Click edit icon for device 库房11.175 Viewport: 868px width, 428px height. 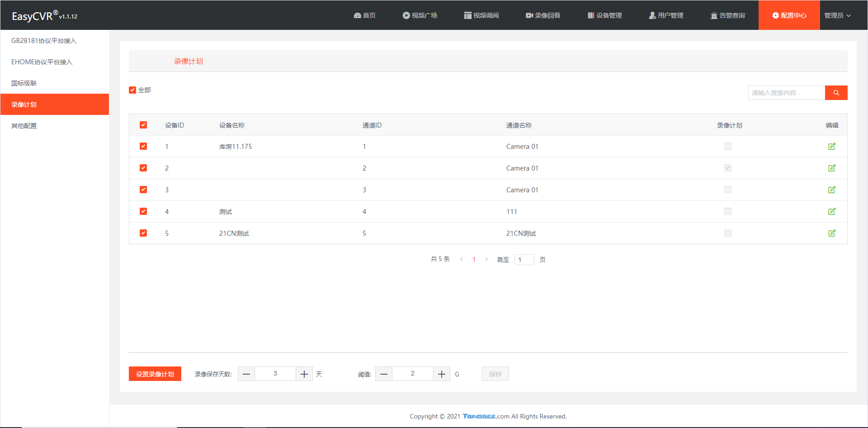tap(831, 147)
